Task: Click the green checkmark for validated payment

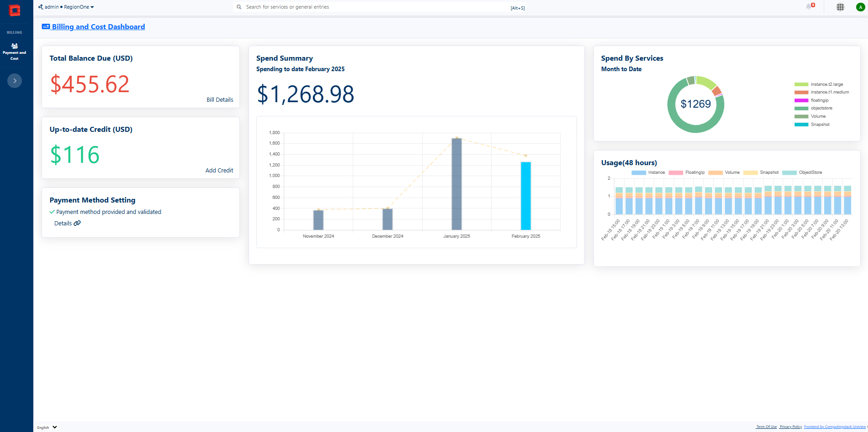Action: coord(52,212)
